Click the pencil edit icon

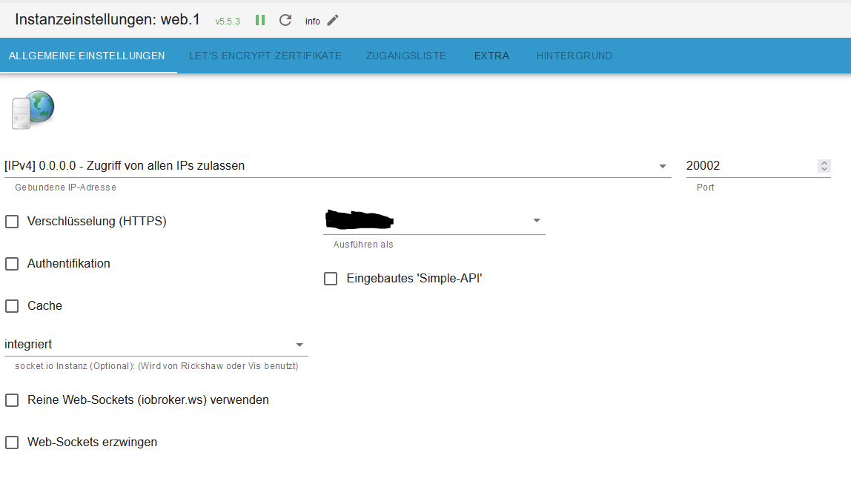[x=333, y=20]
